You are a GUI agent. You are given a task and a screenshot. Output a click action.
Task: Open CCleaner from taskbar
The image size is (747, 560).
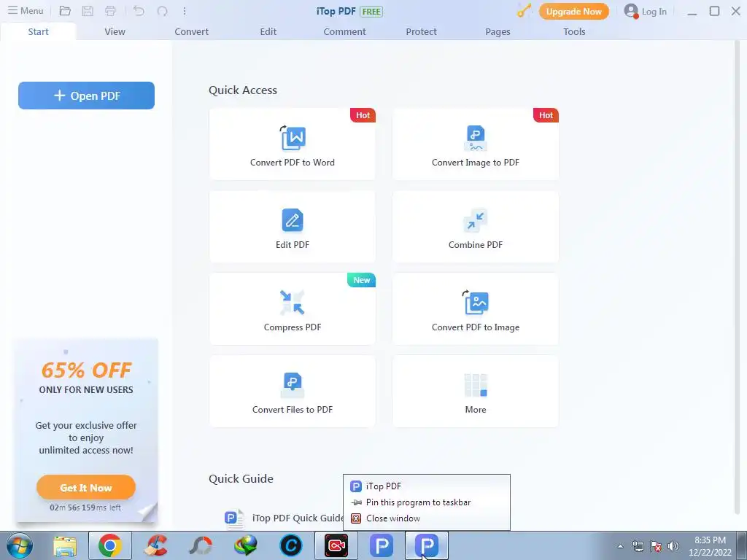pyautogui.click(x=156, y=545)
